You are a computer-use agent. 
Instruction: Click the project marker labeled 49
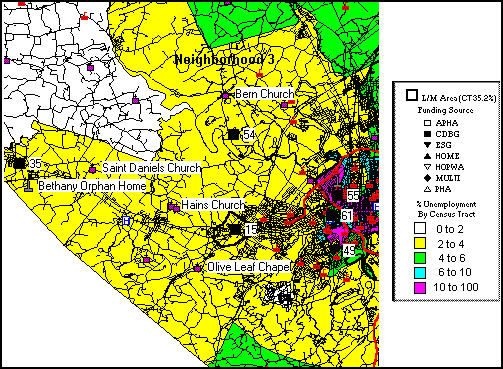click(334, 248)
